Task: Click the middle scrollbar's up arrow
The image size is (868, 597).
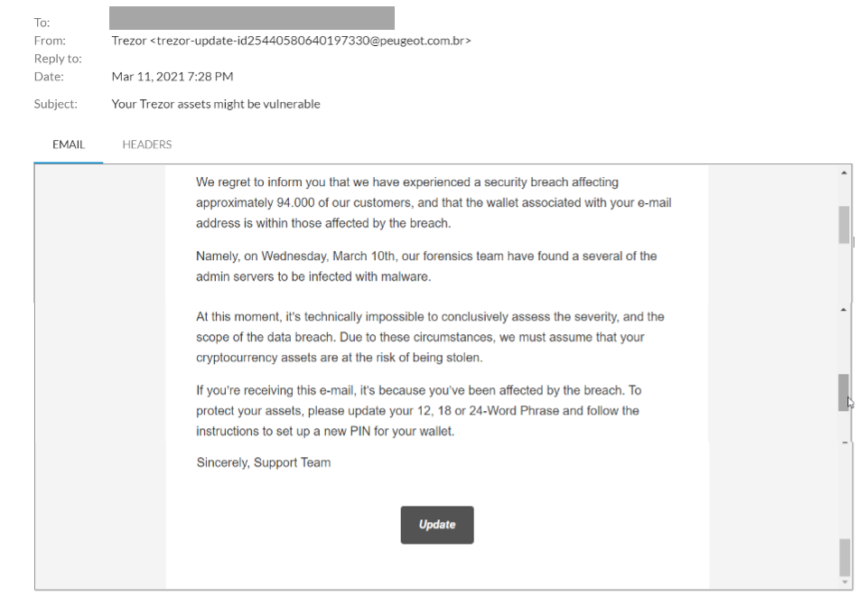Action: [x=844, y=310]
